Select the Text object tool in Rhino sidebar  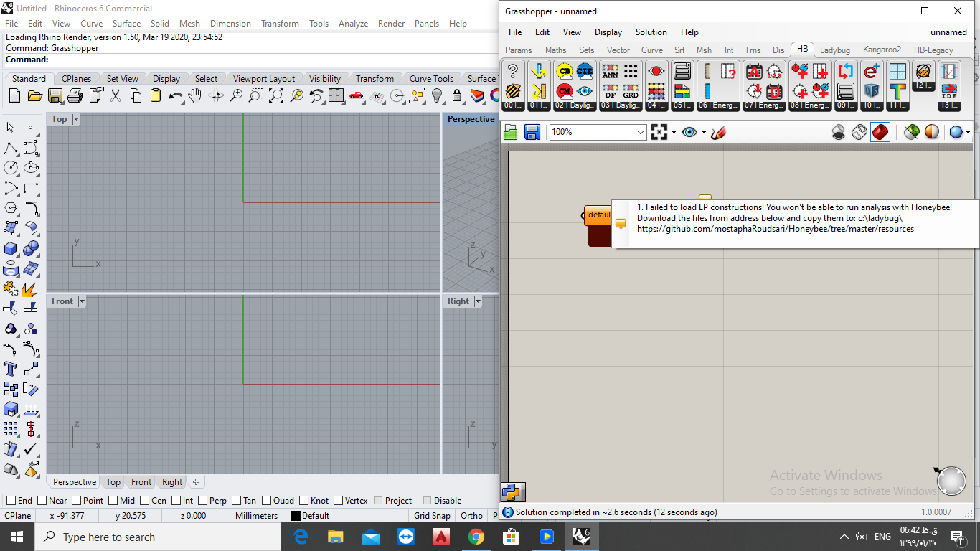11,369
